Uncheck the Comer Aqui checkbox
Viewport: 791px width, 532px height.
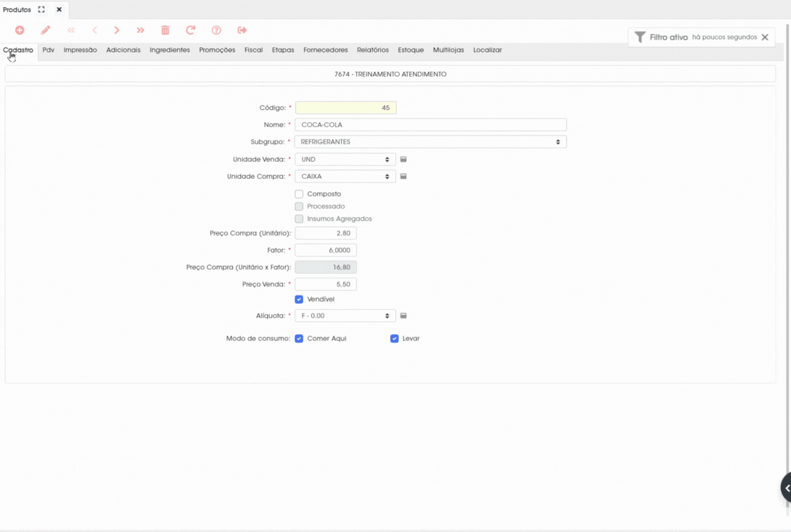(x=299, y=339)
